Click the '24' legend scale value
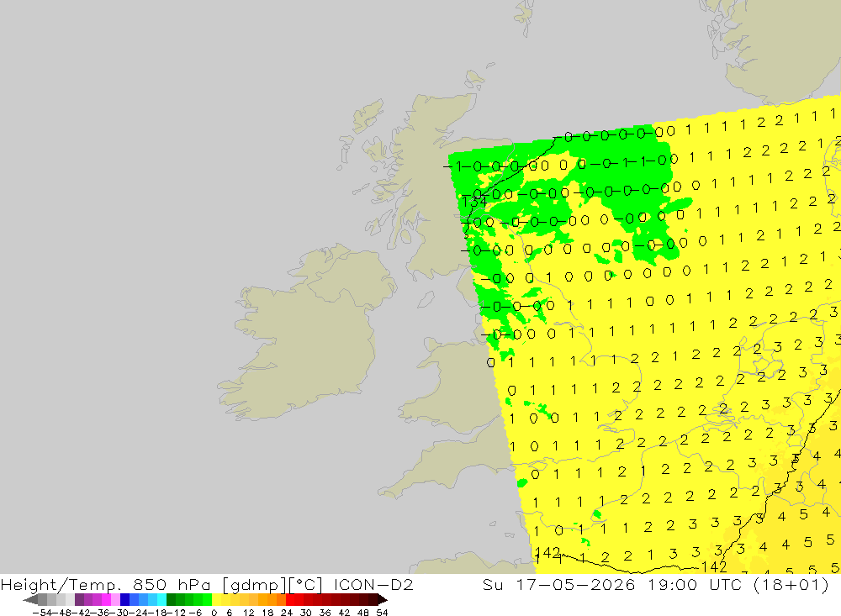This screenshot has width=841, height=616. point(287,613)
